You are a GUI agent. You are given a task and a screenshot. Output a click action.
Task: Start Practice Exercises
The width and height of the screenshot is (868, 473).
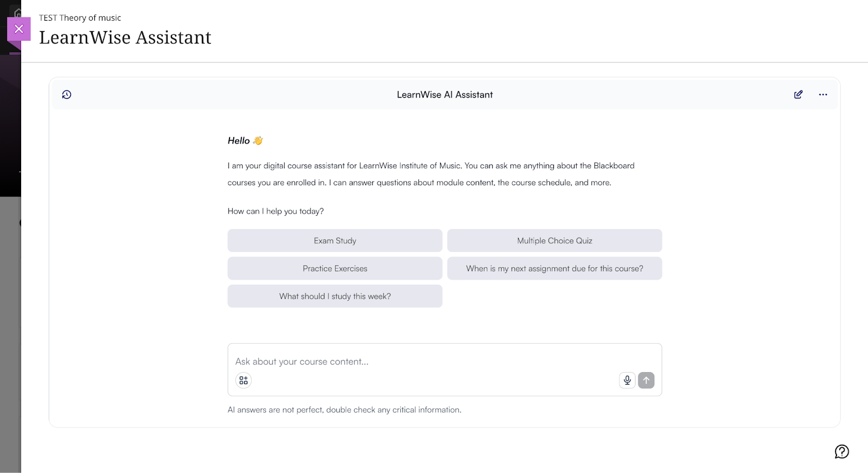point(335,268)
